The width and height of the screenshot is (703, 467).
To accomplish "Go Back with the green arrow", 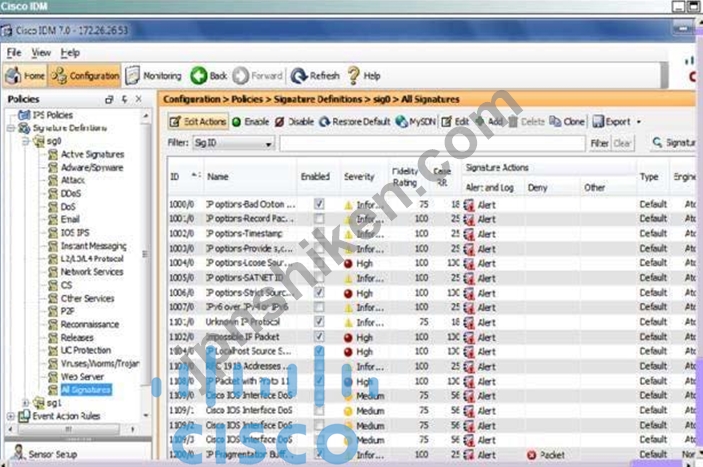I will pyautogui.click(x=209, y=76).
